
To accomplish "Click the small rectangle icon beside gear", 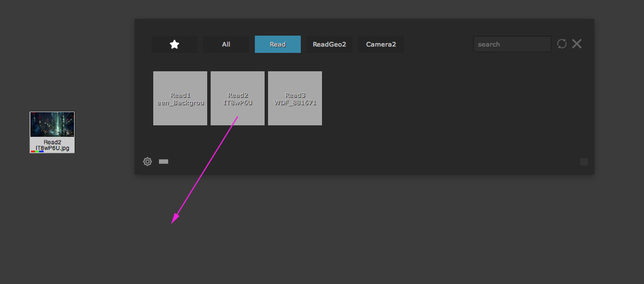I will (164, 162).
